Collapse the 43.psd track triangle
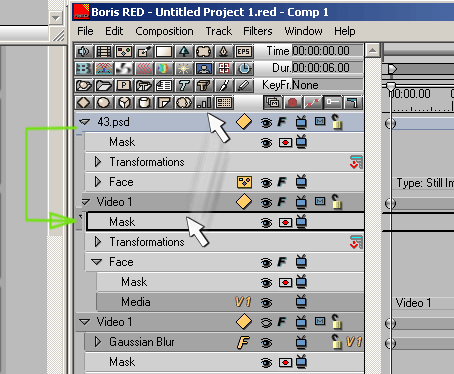This screenshot has height=374, width=454. pos(85,122)
